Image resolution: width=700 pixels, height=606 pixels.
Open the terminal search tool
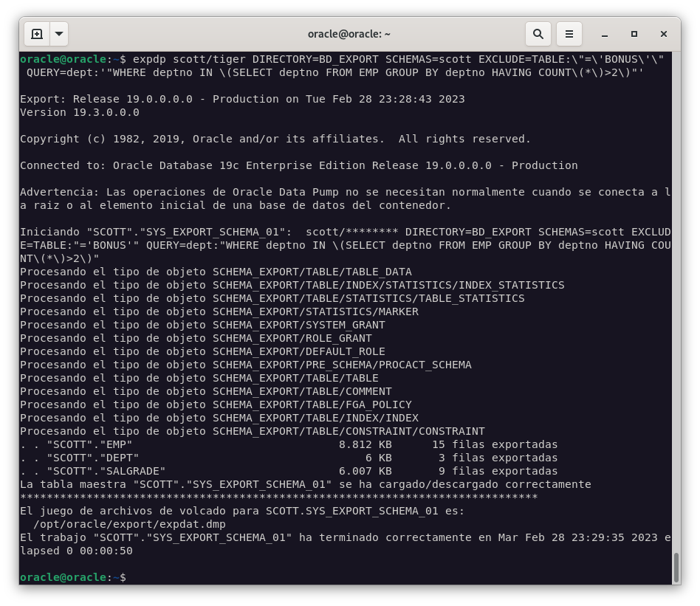click(x=538, y=34)
